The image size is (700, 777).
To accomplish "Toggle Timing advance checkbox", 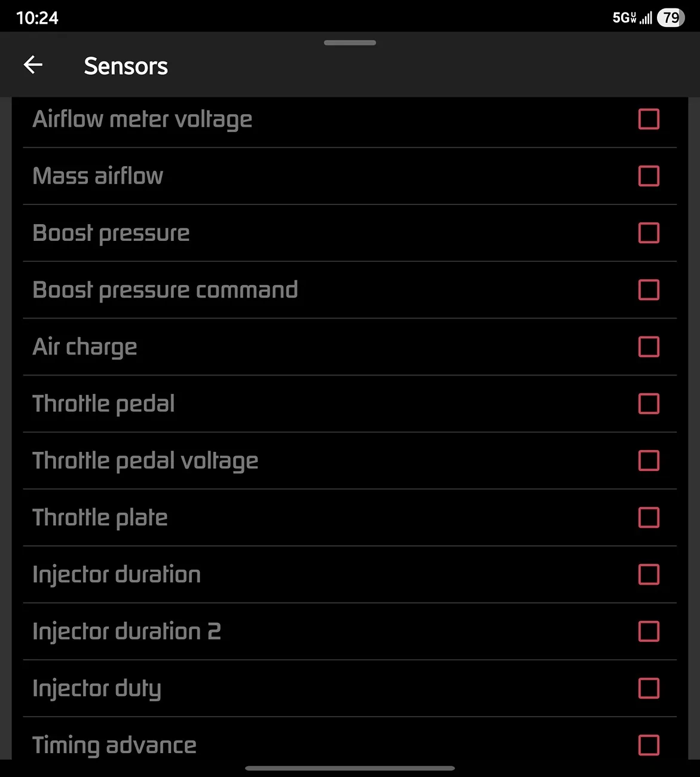I will pyautogui.click(x=649, y=745).
